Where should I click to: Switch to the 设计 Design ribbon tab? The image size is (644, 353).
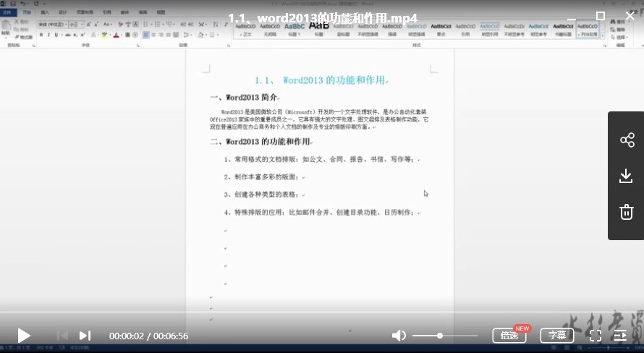[x=63, y=12]
